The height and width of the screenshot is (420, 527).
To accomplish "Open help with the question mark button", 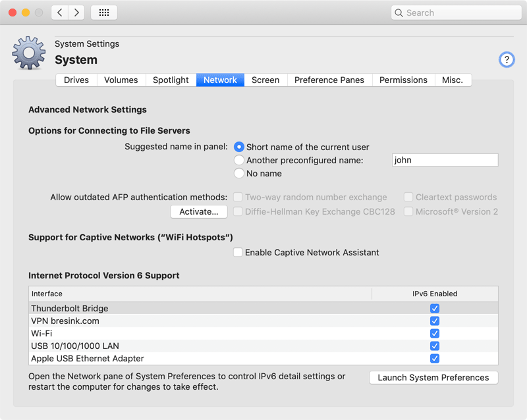I will [507, 60].
